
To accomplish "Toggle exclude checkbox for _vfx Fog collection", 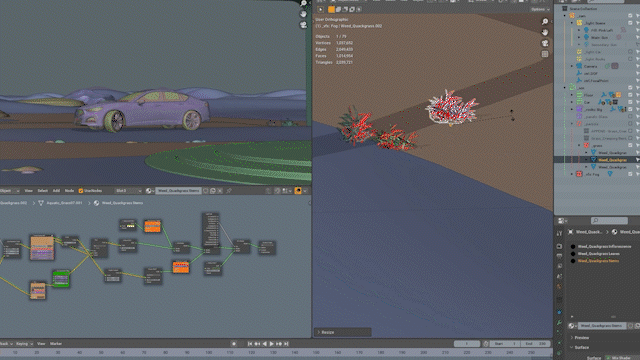I will coord(630,174).
